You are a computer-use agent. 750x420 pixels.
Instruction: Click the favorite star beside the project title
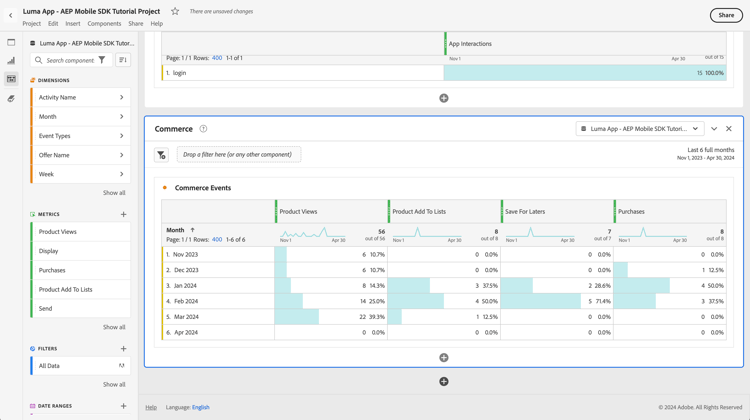175,12
